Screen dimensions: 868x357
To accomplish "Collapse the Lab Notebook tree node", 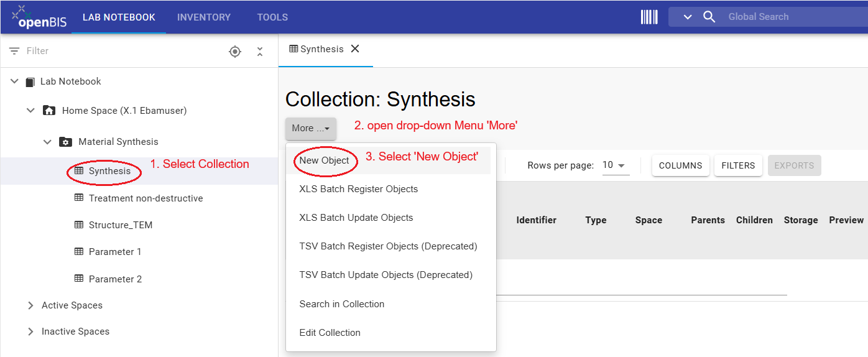I will click(x=14, y=81).
